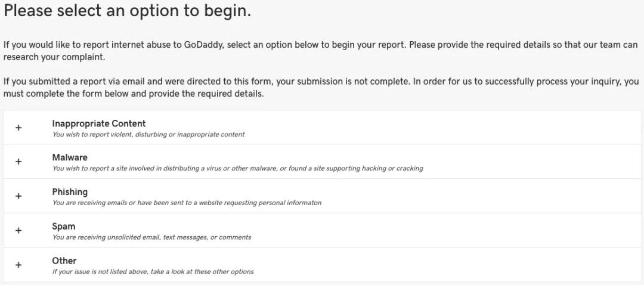Click the plus icon beside Other
Screen dimensions: 644x285
click(x=18, y=265)
